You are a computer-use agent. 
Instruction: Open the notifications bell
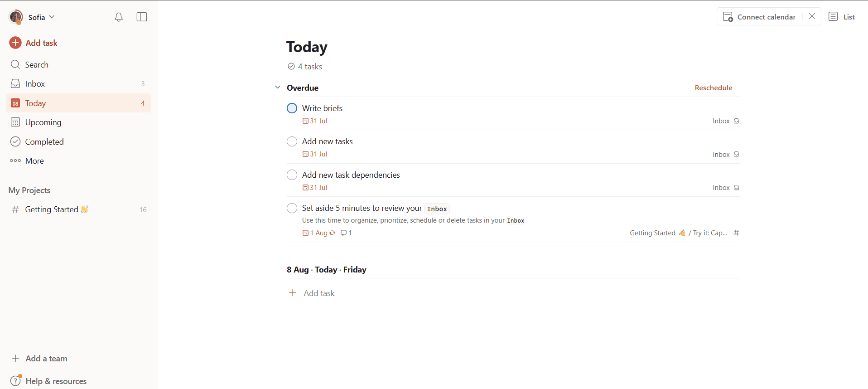pos(119,17)
